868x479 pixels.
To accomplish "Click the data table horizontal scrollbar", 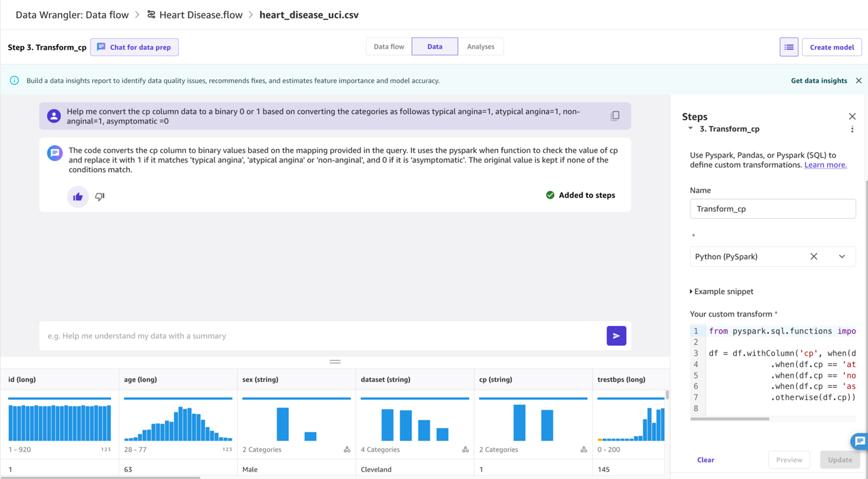I will point(100,477).
